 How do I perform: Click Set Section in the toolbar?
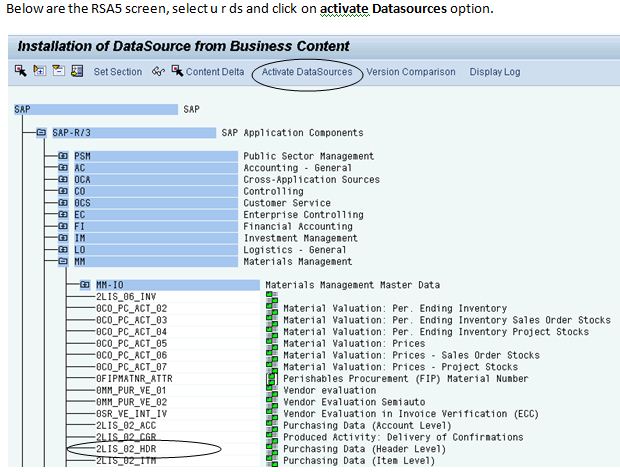pos(118,72)
